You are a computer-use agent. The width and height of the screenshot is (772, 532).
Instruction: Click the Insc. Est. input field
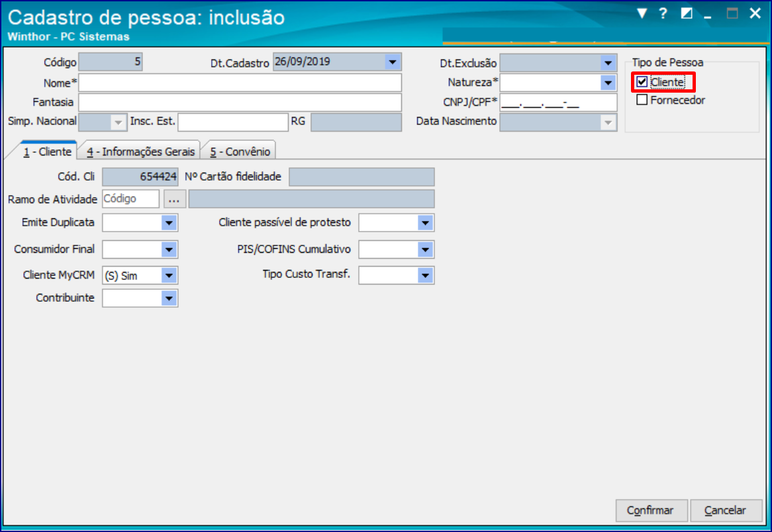point(233,122)
